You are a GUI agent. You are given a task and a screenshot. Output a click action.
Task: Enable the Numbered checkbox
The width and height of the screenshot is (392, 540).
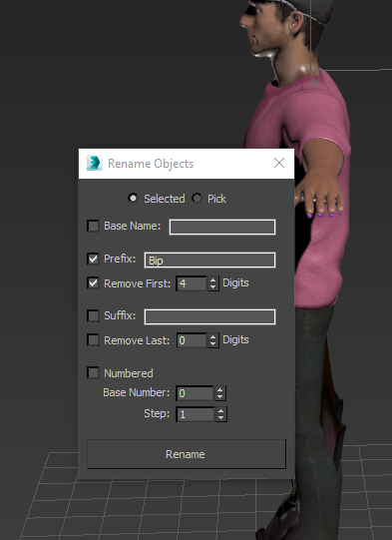pos(93,372)
